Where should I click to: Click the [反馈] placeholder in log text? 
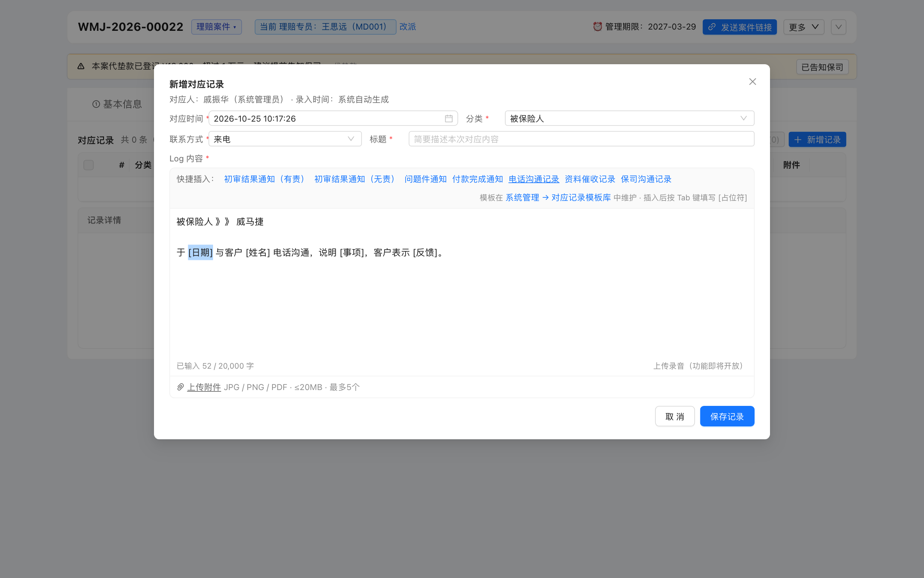425,253
